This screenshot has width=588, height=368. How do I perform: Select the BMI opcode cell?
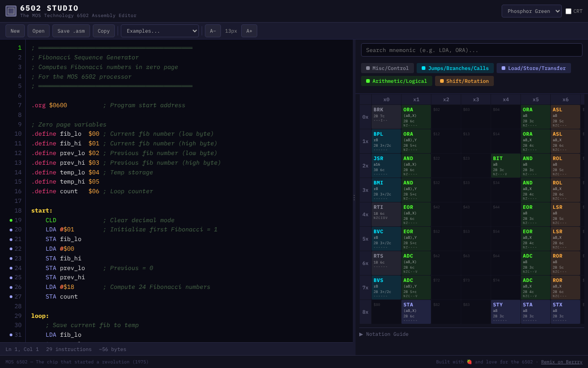tap(386, 190)
